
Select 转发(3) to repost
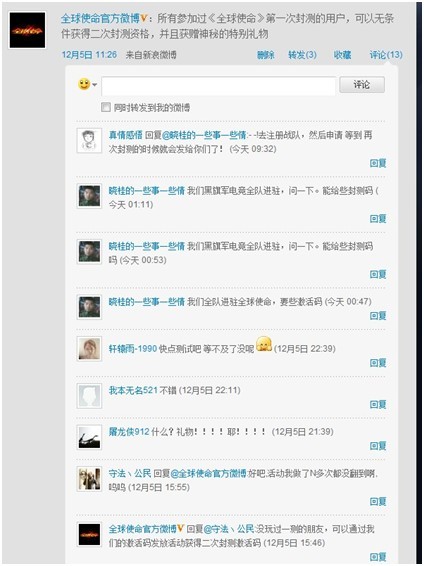coord(302,55)
